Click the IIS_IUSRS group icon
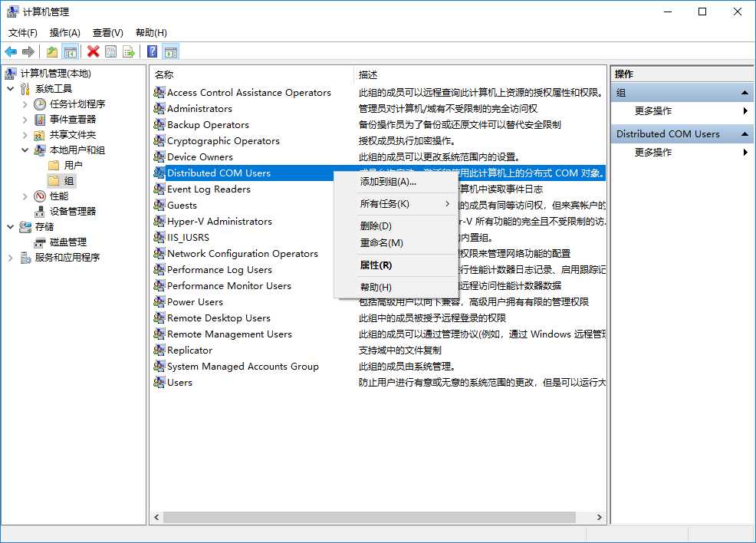Viewport: 756px width, 543px height. [159, 237]
